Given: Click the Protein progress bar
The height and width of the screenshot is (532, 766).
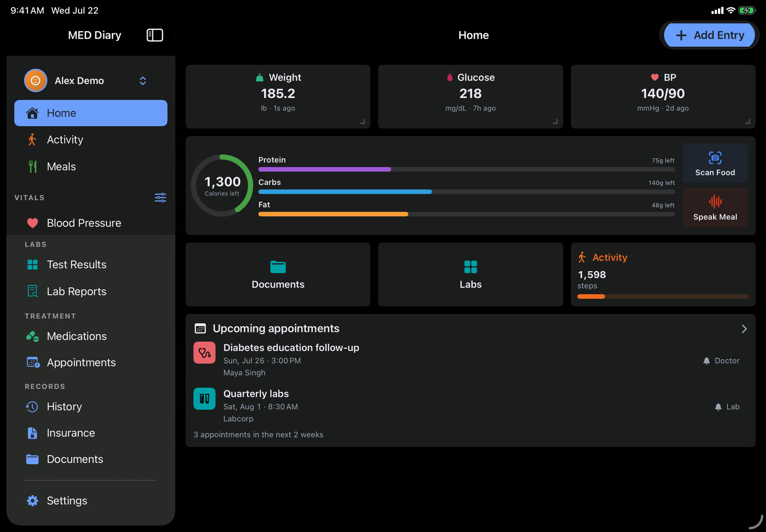Looking at the screenshot, I should pyautogui.click(x=466, y=169).
